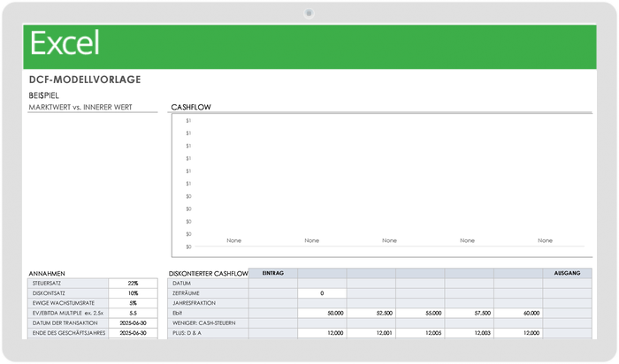Select the EINTRAG column header
619x364 pixels.
(273, 273)
